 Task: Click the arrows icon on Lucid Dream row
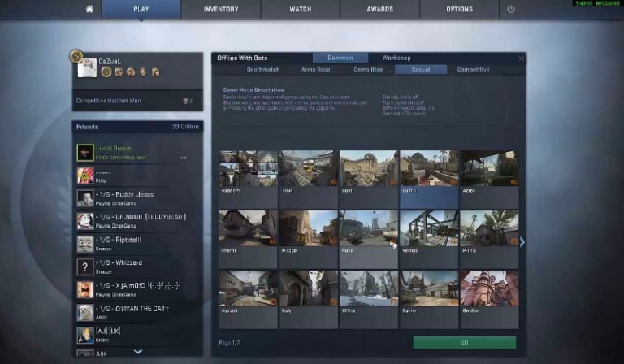184,158
